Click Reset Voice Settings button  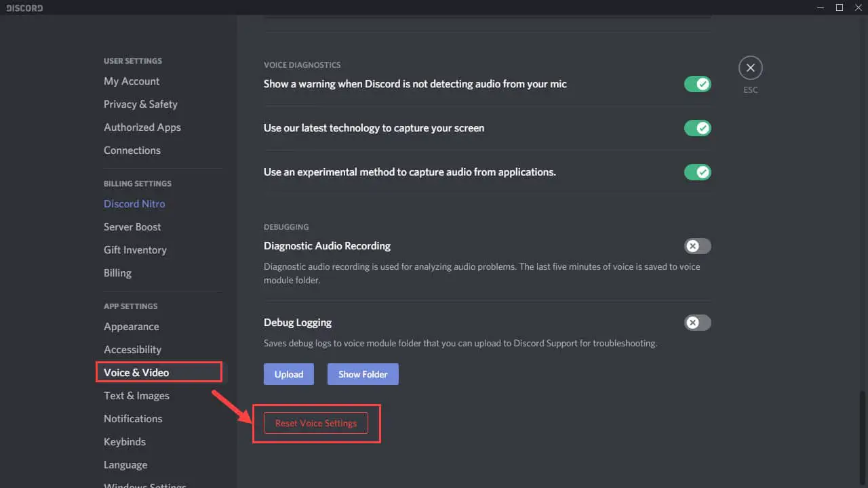[316, 423]
